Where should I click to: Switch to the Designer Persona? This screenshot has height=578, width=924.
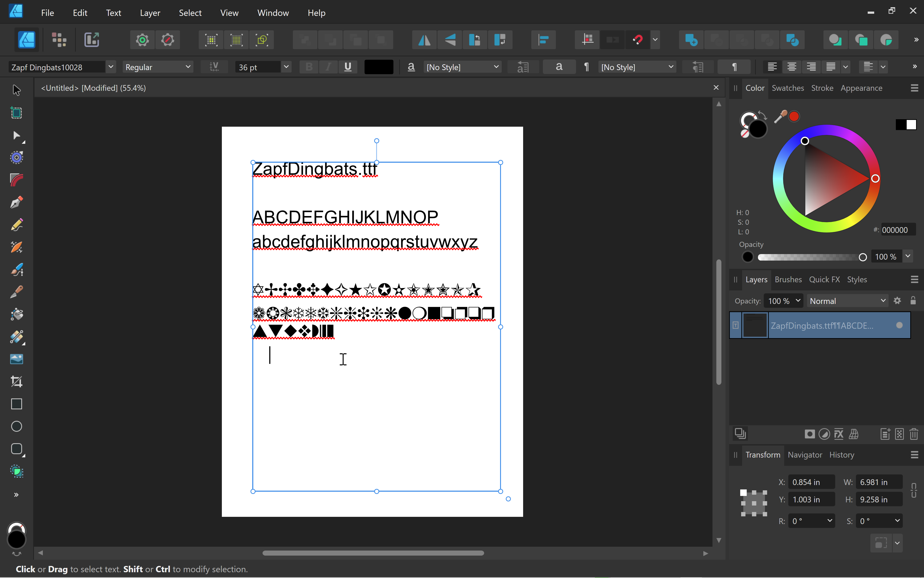click(26, 40)
